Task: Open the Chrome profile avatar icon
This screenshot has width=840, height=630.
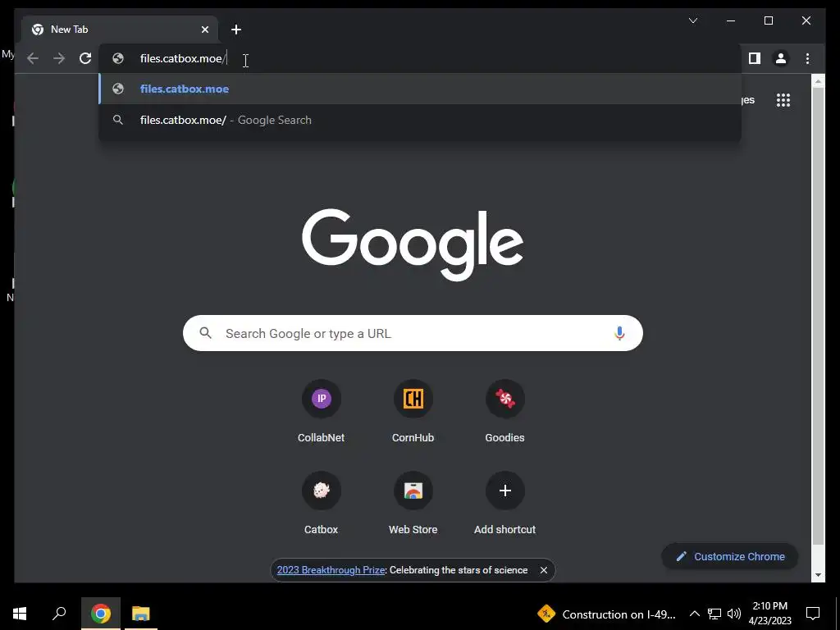Action: (x=781, y=58)
